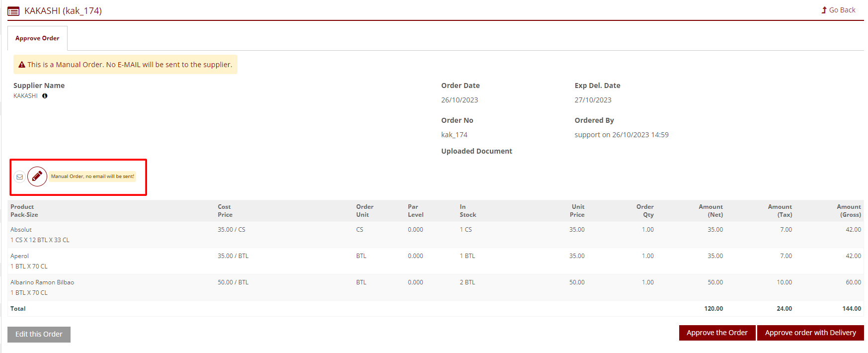Select the Approve Order tab
The image size is (868, 353).
[x=37, y=38]
